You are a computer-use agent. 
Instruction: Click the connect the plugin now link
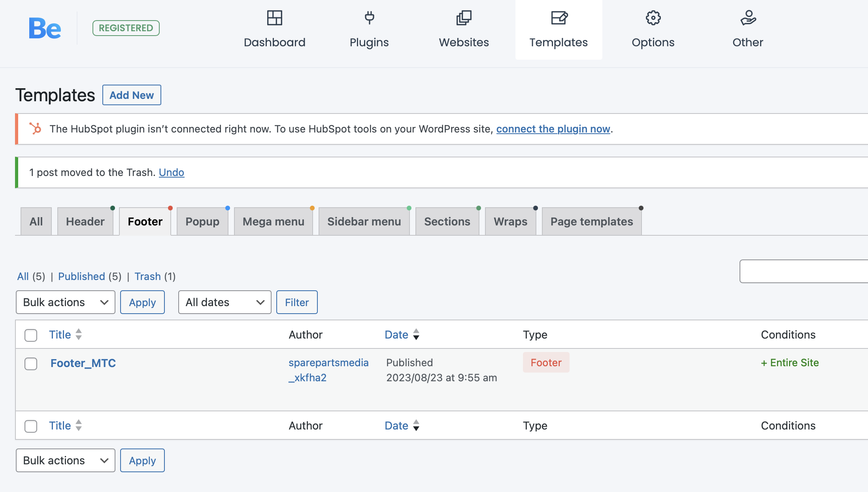click(x=553, y=128)
